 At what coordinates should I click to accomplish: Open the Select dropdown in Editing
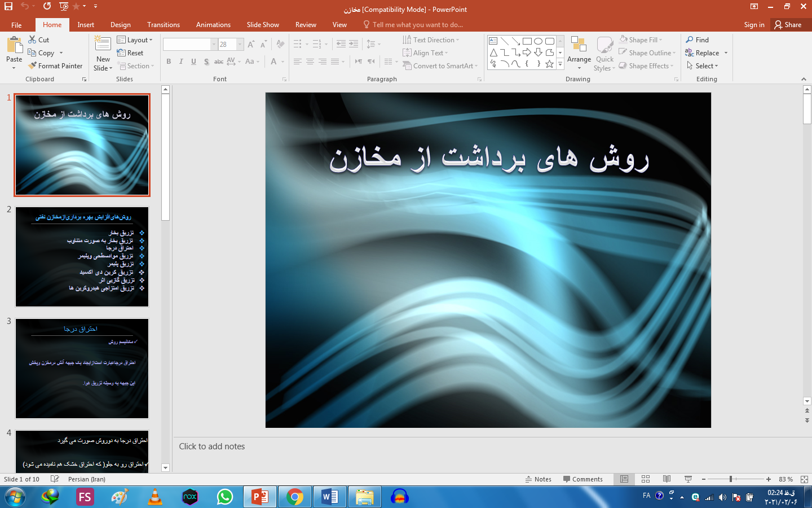(x=703, y=66)
